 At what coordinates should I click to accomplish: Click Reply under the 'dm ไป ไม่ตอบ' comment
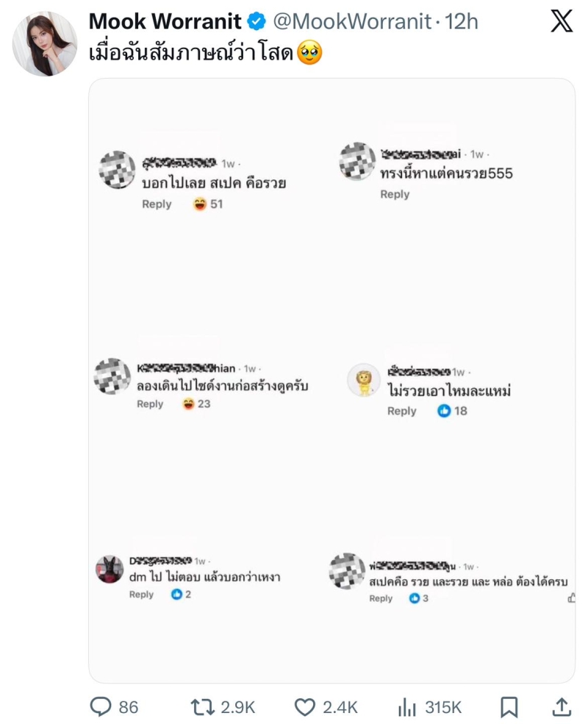click(x=141, y=595)
